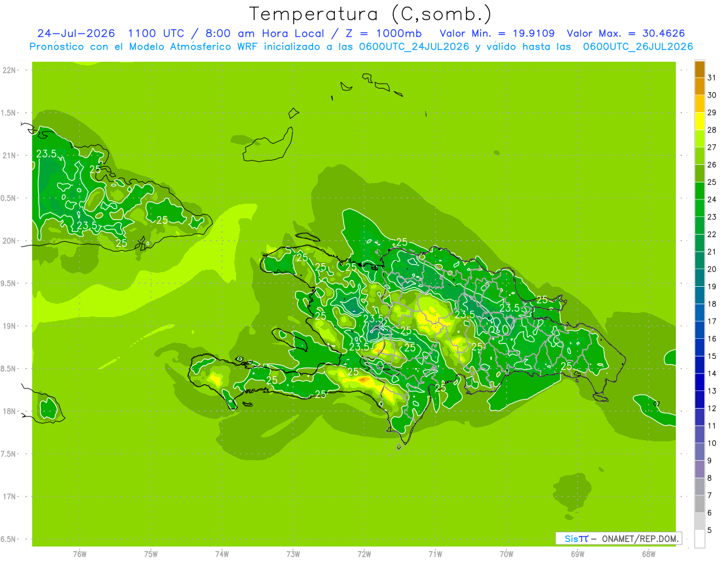Viewport: 728px width, 562px height.
Task: Click the "69W" longitude label
Action: [578, 554]
